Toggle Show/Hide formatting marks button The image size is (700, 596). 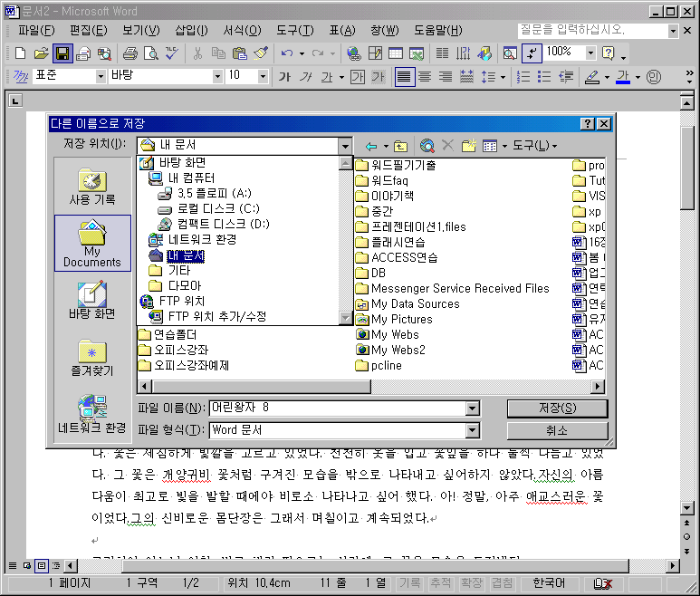coord(532,53)
